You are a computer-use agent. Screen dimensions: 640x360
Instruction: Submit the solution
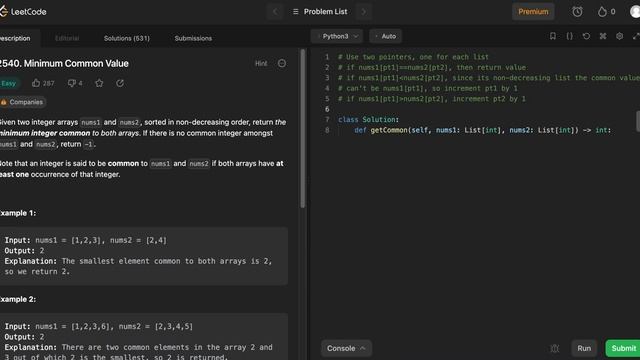(x=623, y=348)
